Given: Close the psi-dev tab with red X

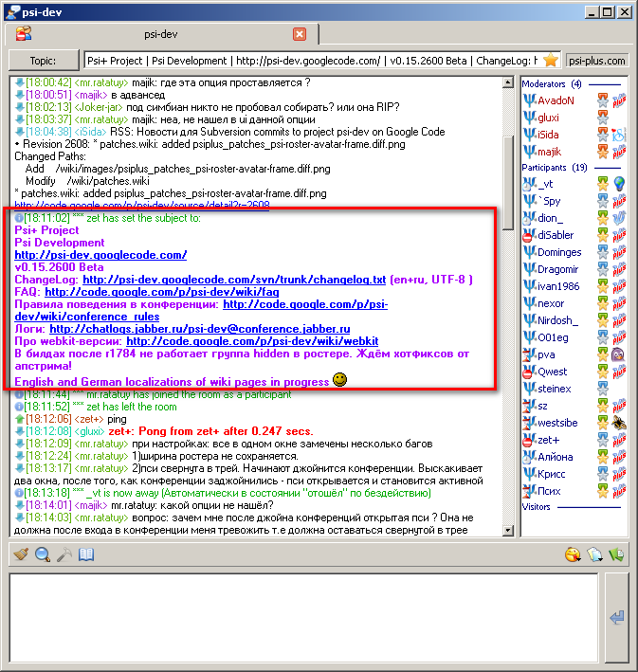Looking at the screenshot, I should pos(300,34).
